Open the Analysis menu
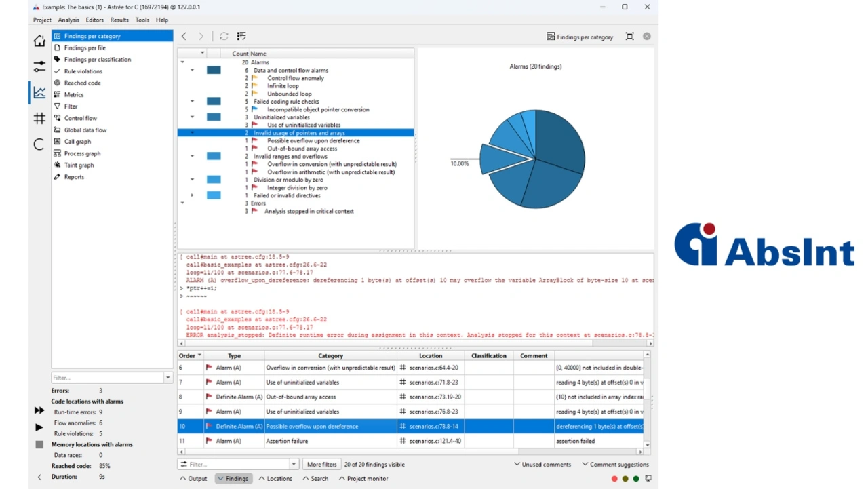The image size is (868, 489). 68,20
